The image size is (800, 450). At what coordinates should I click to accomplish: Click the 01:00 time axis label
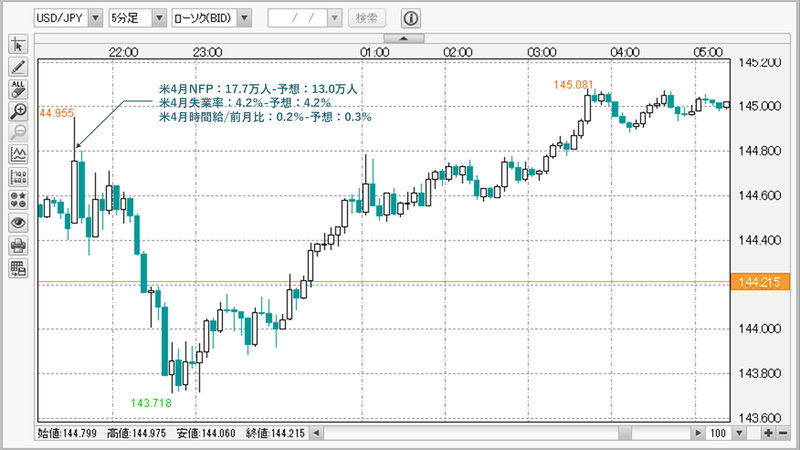[x=374, y=52]
